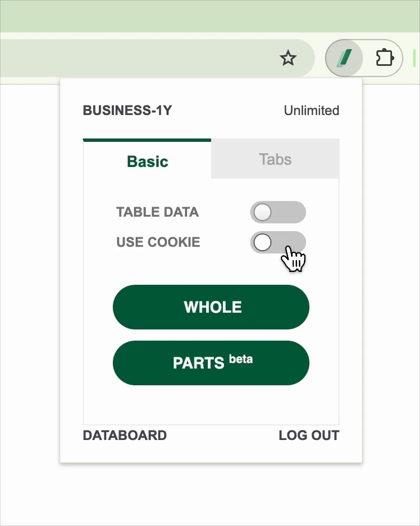
Task: Click the BUSINESS-1Y plan label
Action: click(127, 111)
